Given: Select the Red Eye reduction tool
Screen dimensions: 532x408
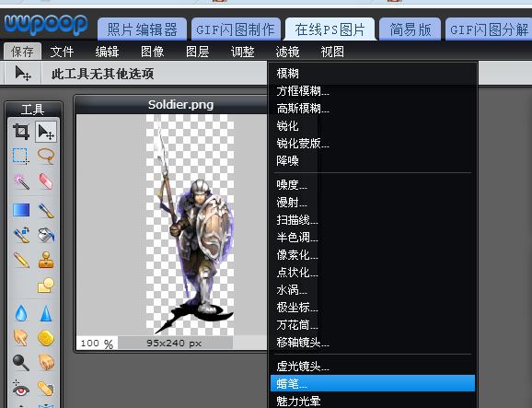Looking at the screenshot, I should click(x=21, y=389).
